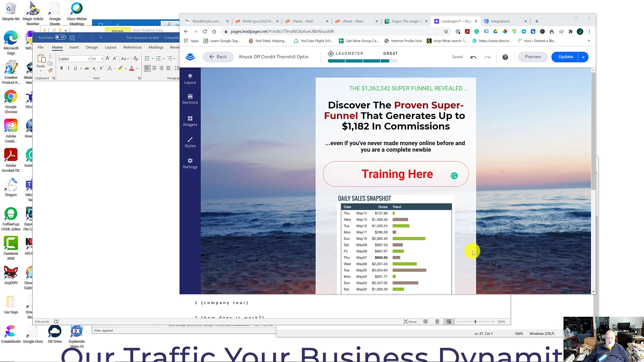This screenshot has height=362, width=644.
Task: Center align text in Word
Action: tap(154, 68)
